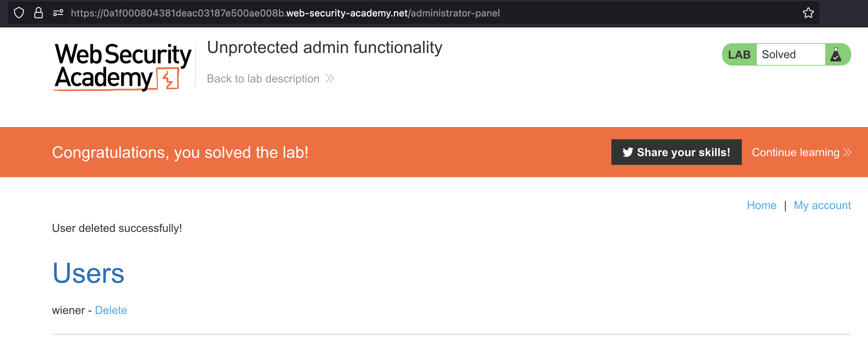Click the double chevron after Back to lab description
The width and height of the screenshot is (868, 341).
[330, 79]
